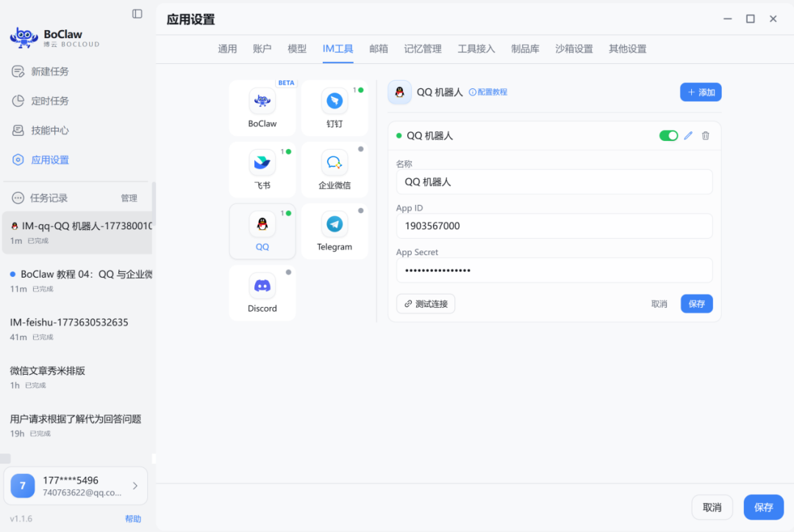
Task: Open the 飞书 (Feishu) integration
Action: pyautogui.click(x=262, y=169)
